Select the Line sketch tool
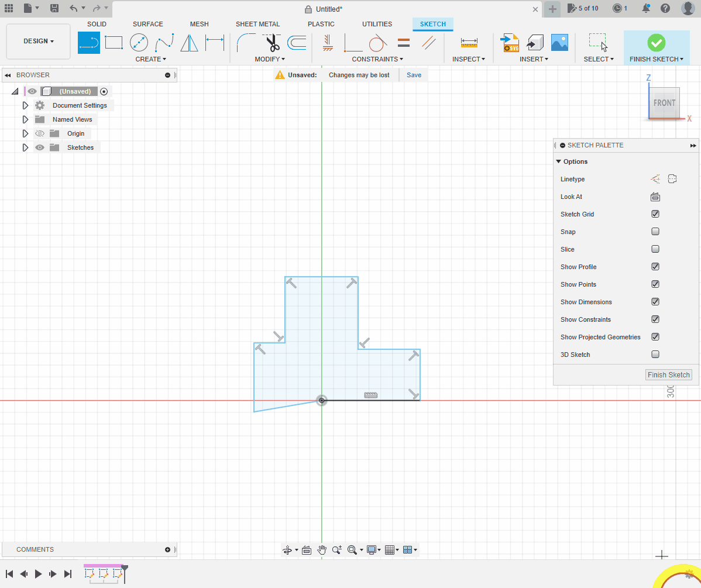The image size is (701, 588). point(89,43)
